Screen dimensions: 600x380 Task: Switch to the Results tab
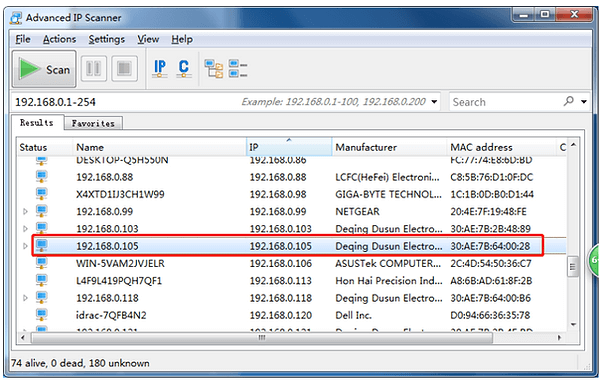(x=37, y=122)
